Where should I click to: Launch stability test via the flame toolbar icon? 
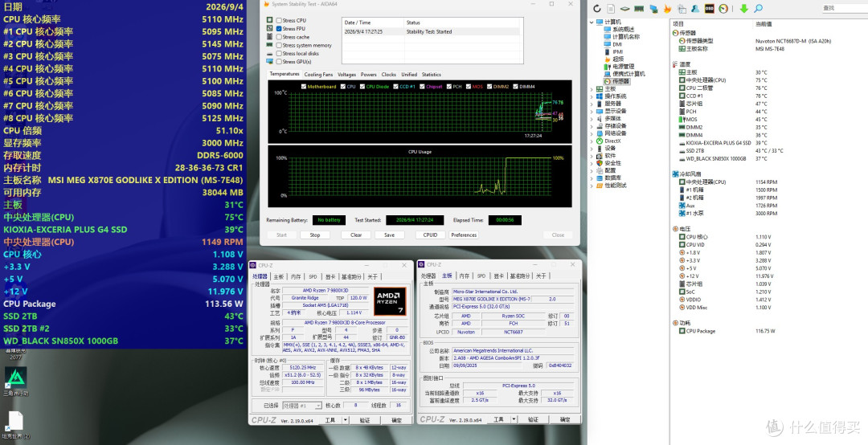tap(667, 8)
